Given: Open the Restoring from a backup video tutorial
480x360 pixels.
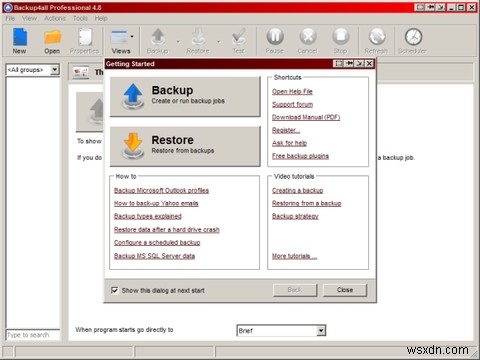Looking at the screenshot, I should (x=307, y=203).
